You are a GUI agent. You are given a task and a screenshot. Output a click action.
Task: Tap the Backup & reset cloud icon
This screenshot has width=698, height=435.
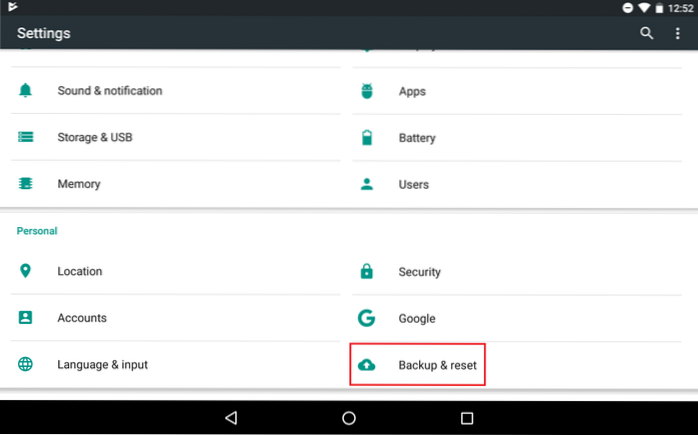coord(367,365)
